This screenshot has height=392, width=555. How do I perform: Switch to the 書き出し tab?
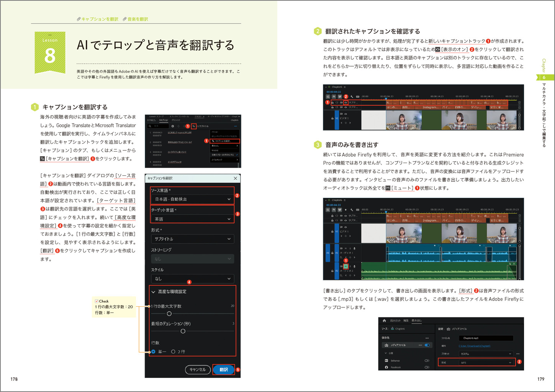tap(416, 320)
